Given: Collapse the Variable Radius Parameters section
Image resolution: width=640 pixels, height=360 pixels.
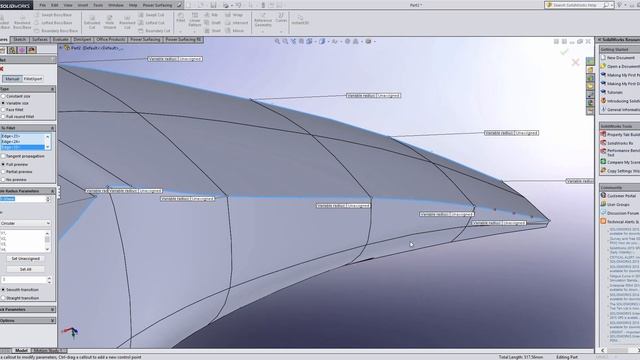Looking at the screenshot, I should pos(52,191).
